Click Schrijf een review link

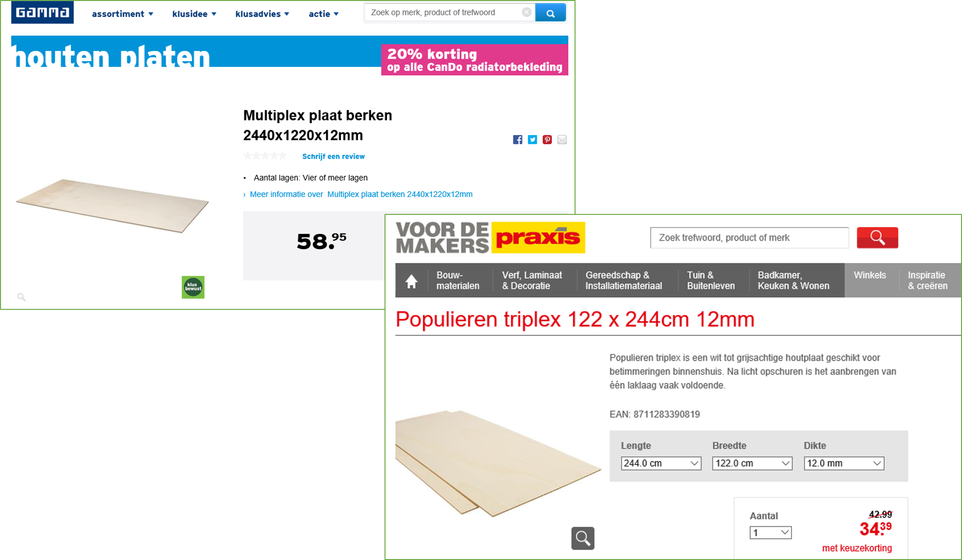(333, 157)
